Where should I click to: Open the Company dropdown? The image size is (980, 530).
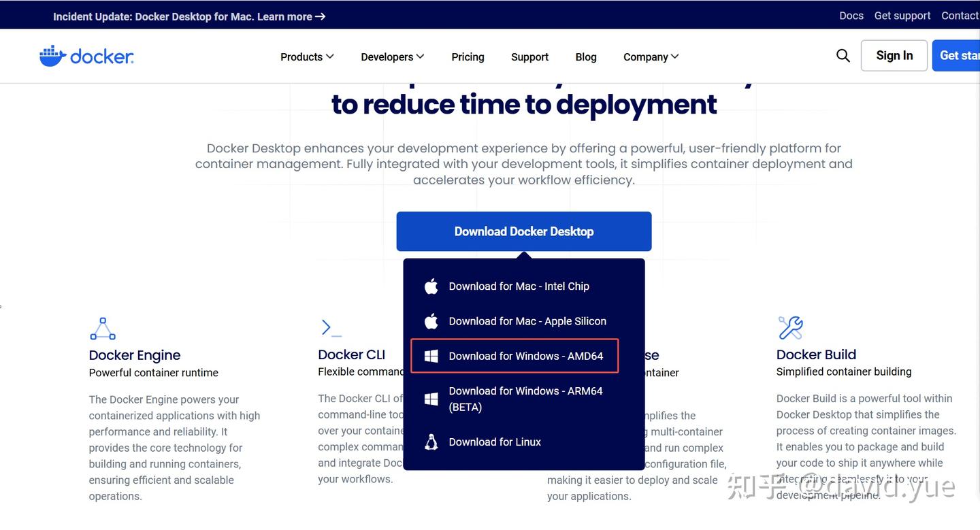(x=650, y=56)
